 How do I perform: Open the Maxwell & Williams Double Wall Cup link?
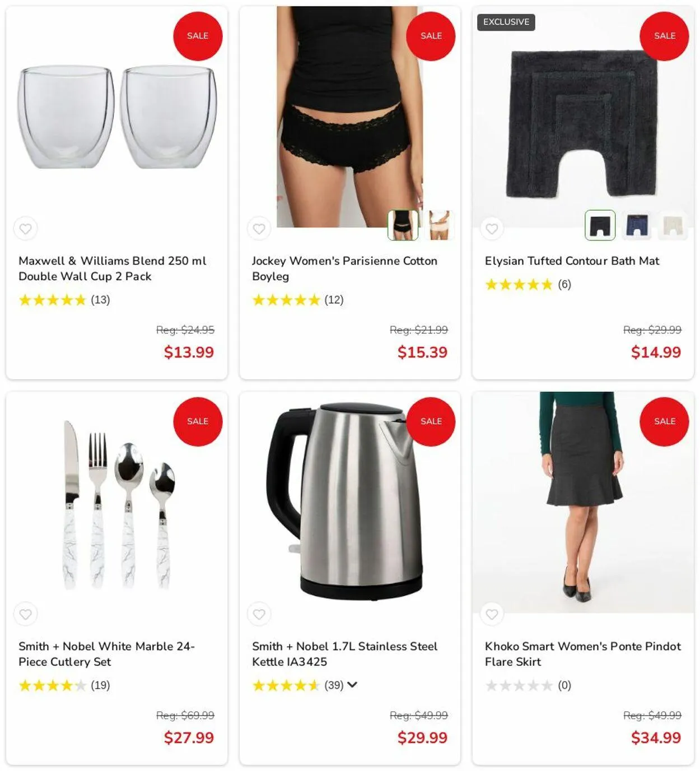click(x=112, y=268)
